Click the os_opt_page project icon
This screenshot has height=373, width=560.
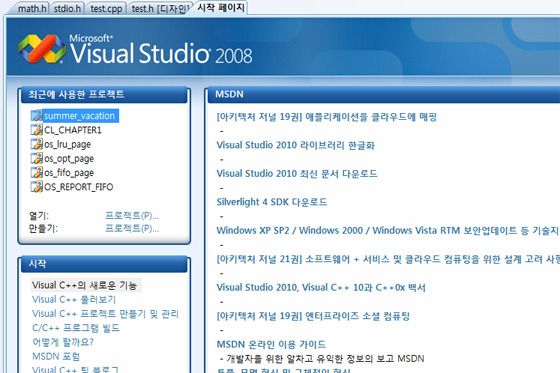[x=36, y=158]
